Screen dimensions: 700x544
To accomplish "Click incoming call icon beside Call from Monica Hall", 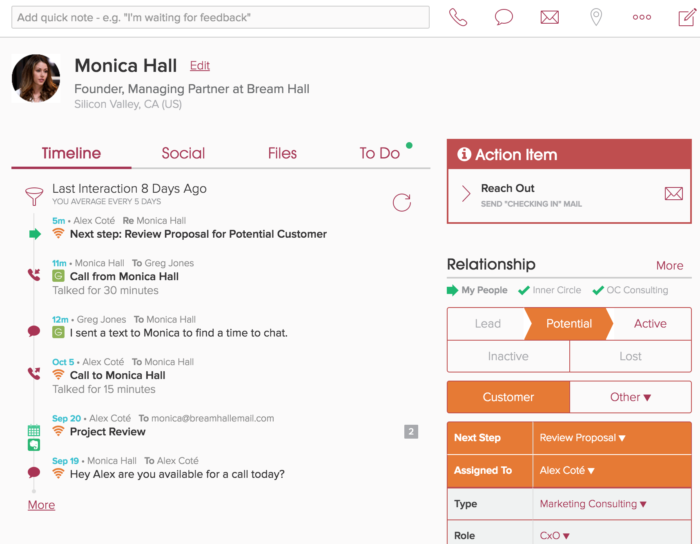I will 34,274.
